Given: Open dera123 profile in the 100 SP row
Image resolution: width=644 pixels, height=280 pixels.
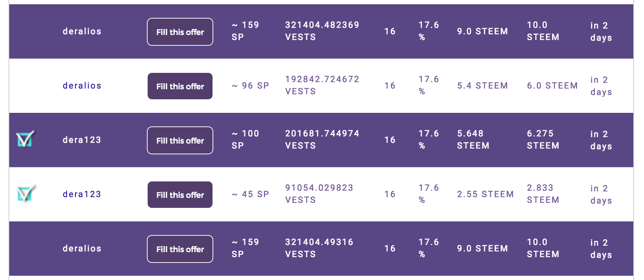Looking at the screenshot, I should (x=82, y=140).
